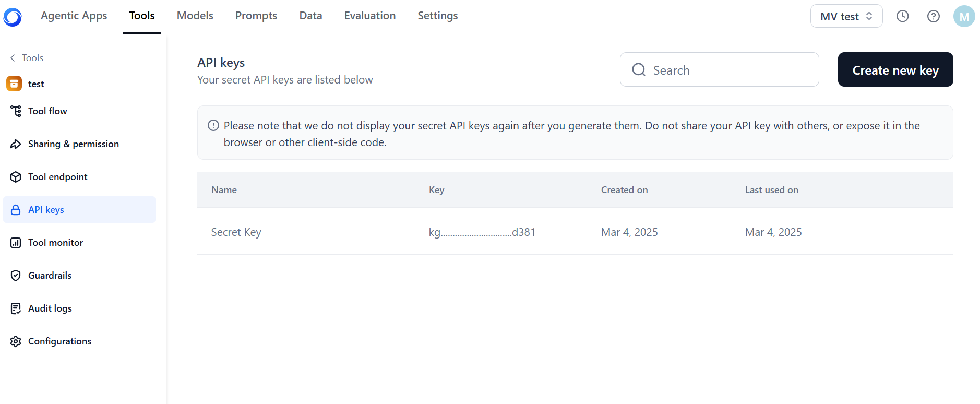Click 'Your secret API keys are listed below'
Screen dimensions: 980x404
tap(285, 80)
